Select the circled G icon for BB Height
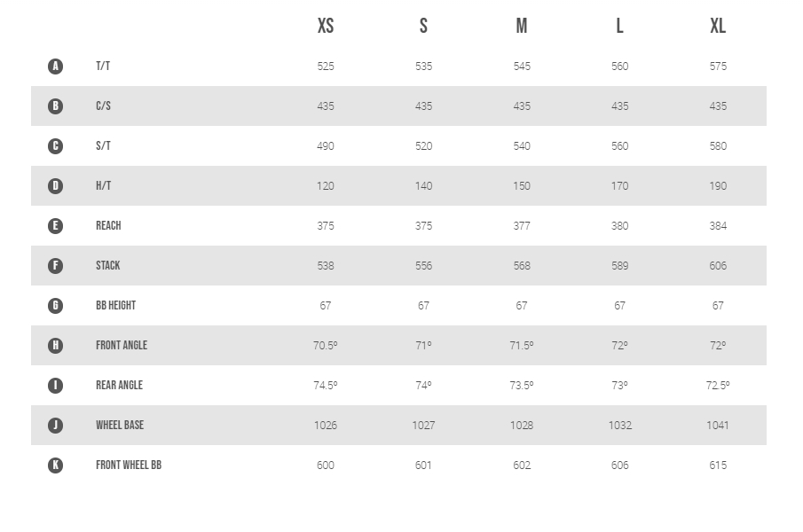The height and width of the screenshot is (532, 803). [55, 305]
